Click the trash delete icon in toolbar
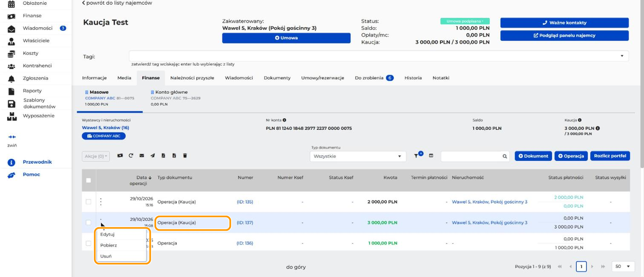The image size is (644, 277). tap(185, 156)
